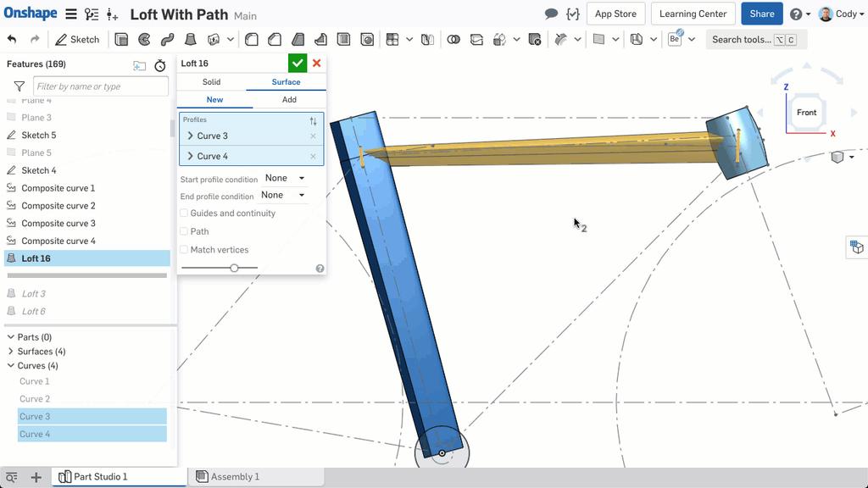Activate the Revolve tool
Image resolution: width=868 pixels, height=488 pixels.
[x=143, y=39]
